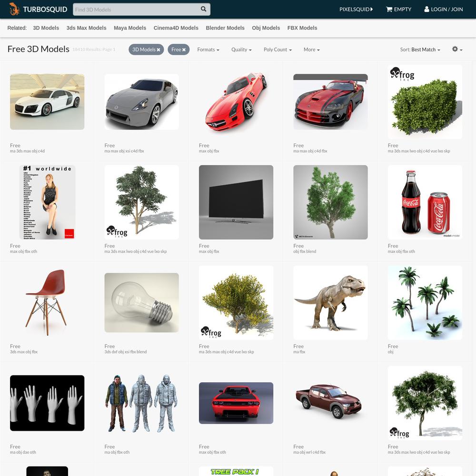
Task: Open the flat-screen TV model thumbnail
Action: [x=236, y=202]
